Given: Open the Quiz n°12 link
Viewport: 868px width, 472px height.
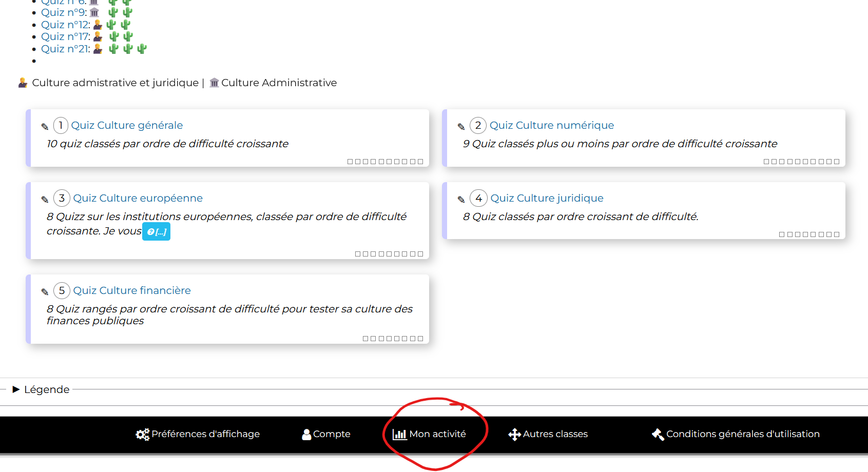Looking at the screenshot, I should coord(65,25).
